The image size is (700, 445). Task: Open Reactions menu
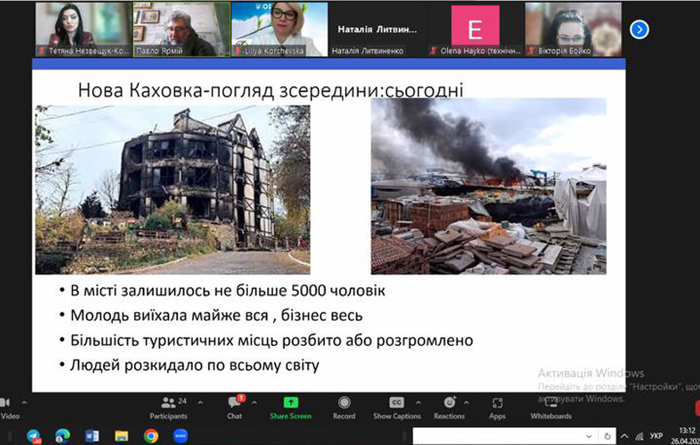[x=449, y=408]
